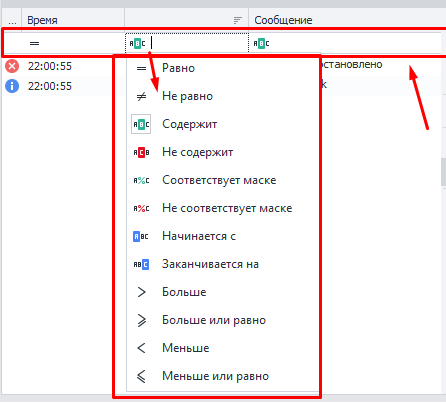Click the equals filter icon under Время
Screen dimensions: 446x403
click(x=34, y=43)
